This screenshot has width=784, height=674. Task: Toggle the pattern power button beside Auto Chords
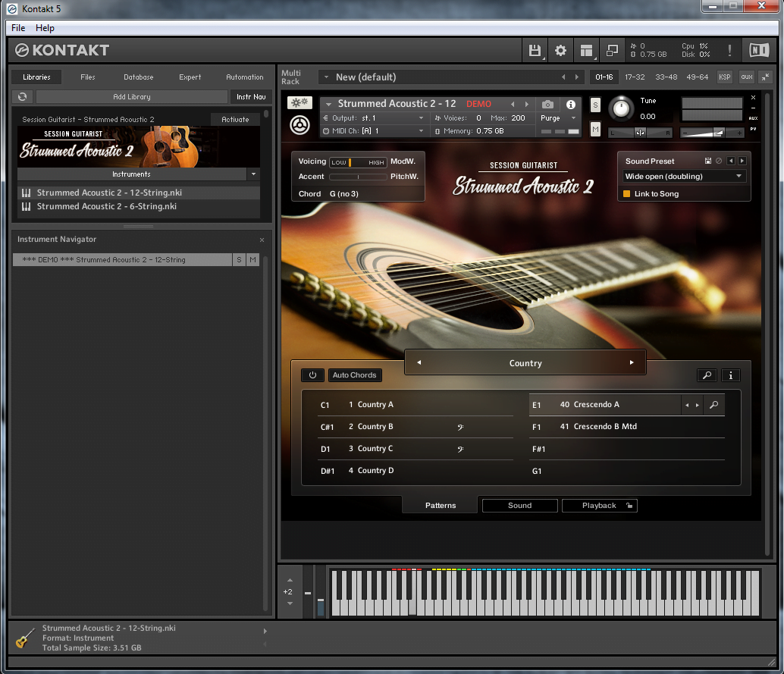point(312,375)
